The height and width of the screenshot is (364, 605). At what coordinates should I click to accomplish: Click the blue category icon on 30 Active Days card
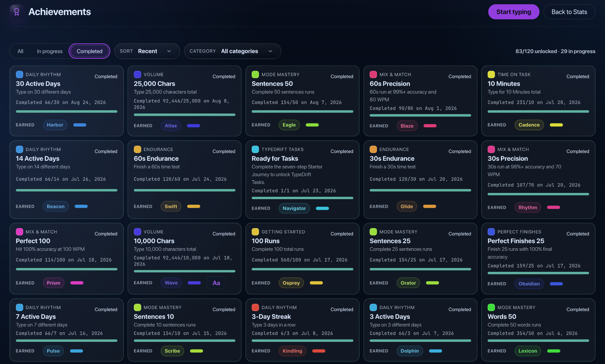coord(19,74)
